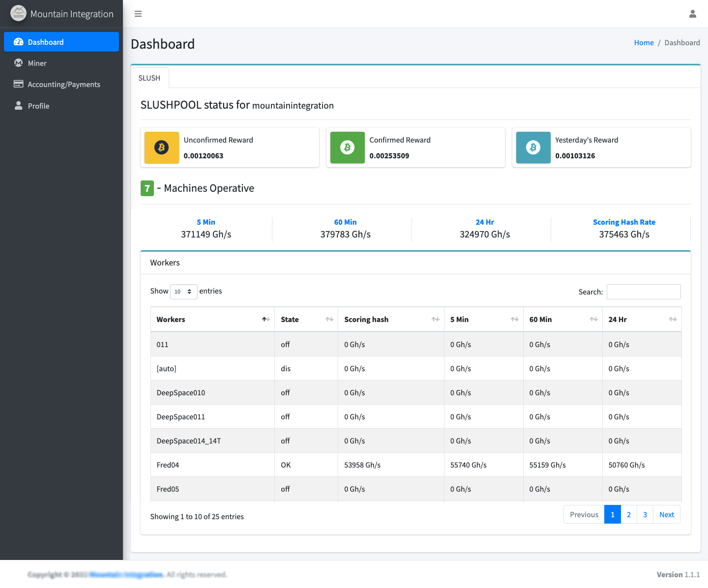Click the blurred footer company link
The height and width of the screenshot is (588, 708).
coord(126,574)
